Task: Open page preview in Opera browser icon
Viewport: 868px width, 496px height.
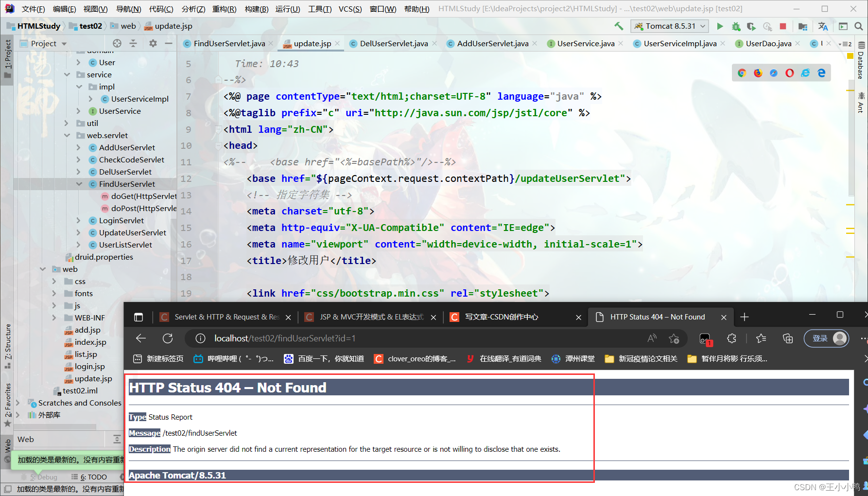Action: (x=789, y=73)
